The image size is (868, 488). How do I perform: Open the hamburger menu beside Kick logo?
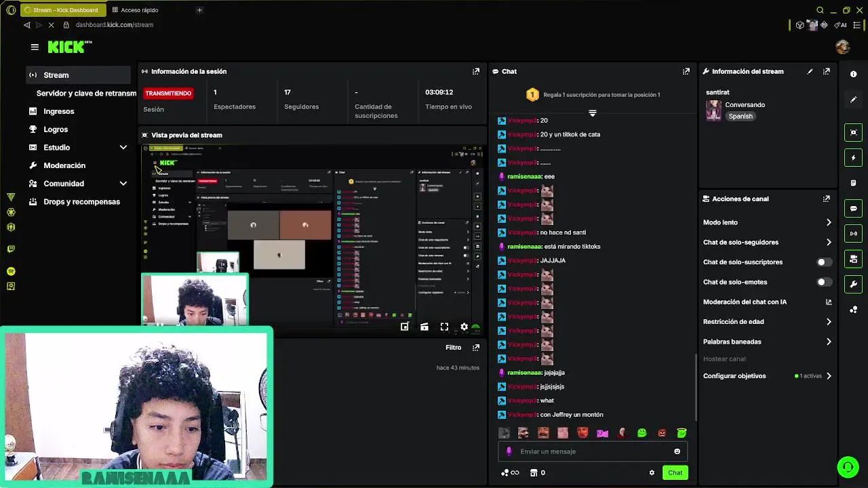tap(35, 47)
